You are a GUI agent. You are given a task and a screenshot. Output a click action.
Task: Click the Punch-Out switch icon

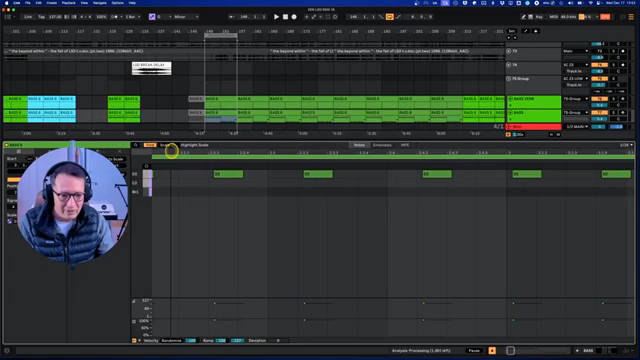tap(398, 17)
